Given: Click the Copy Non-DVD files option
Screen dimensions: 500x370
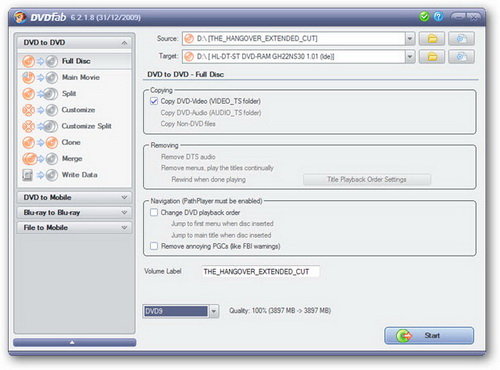Looking at the screenshot, I should [x=188, y=124].
